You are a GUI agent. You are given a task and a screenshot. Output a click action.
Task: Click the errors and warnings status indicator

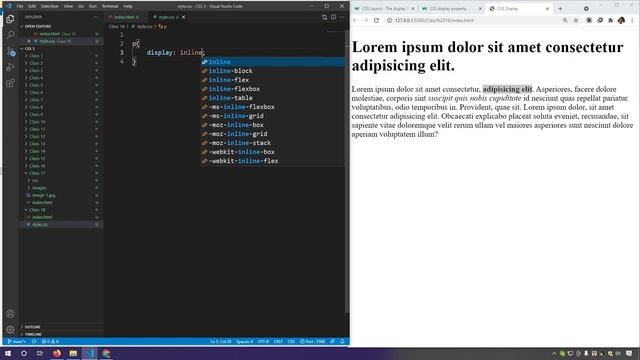click(50, 342)
